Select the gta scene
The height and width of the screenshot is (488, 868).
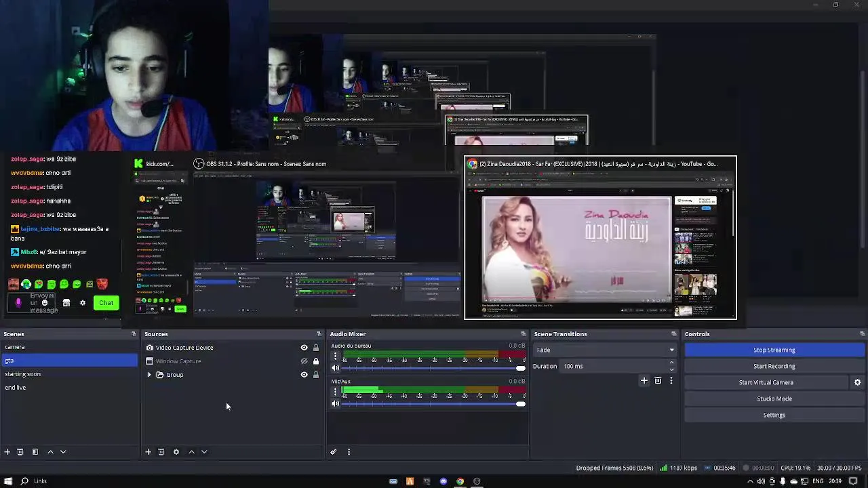pyautogui.click(x=70, y=361)
